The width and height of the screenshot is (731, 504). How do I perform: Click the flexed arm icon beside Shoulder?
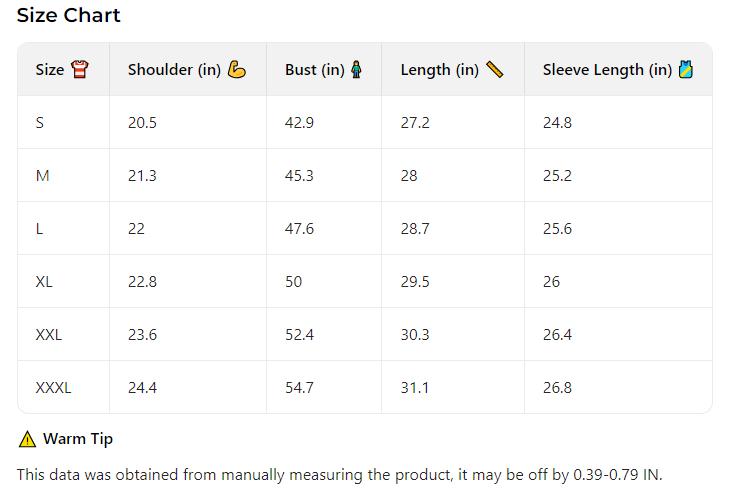tap(237, 70)
